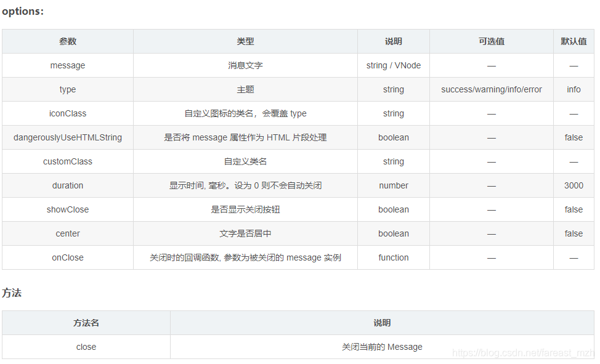Select the 默认值 column header
600x364 pixels.
[573, 41]
